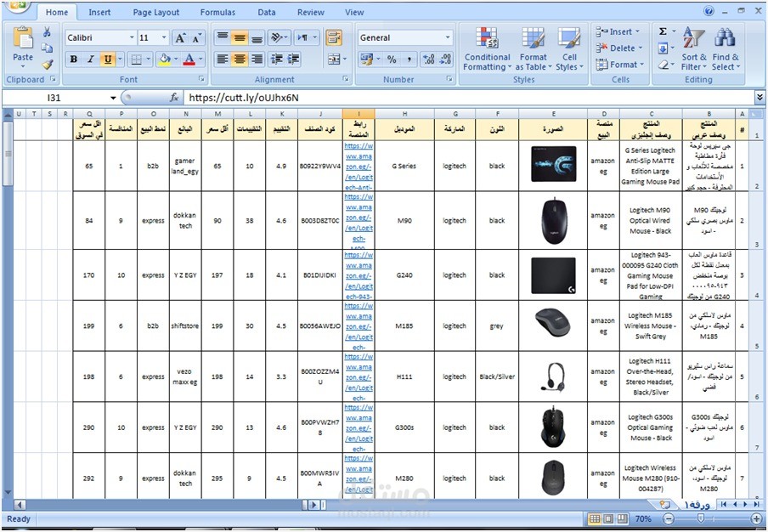Switch to Page Break Preview in status bar
Screen dimensions: 768x532
point(622,518)
